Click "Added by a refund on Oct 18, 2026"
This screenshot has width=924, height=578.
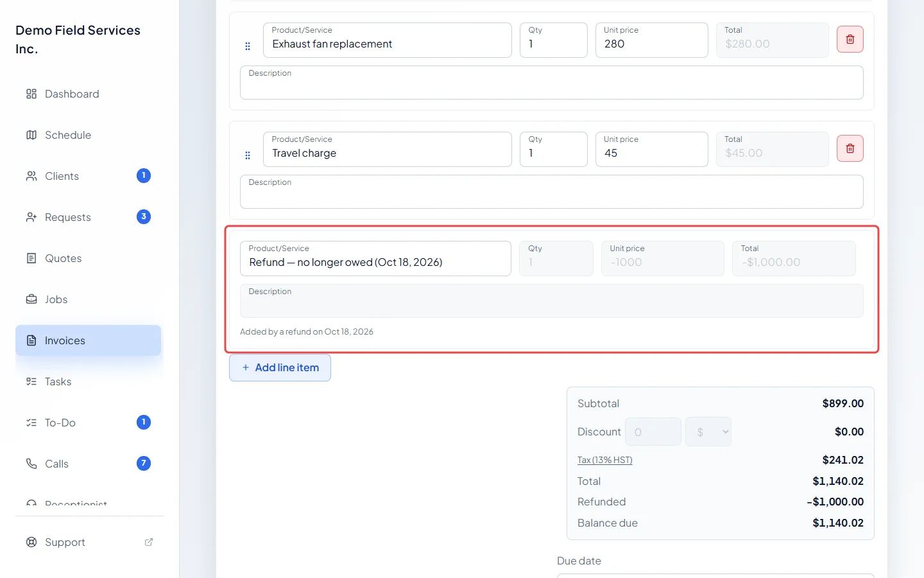[307, 332]
